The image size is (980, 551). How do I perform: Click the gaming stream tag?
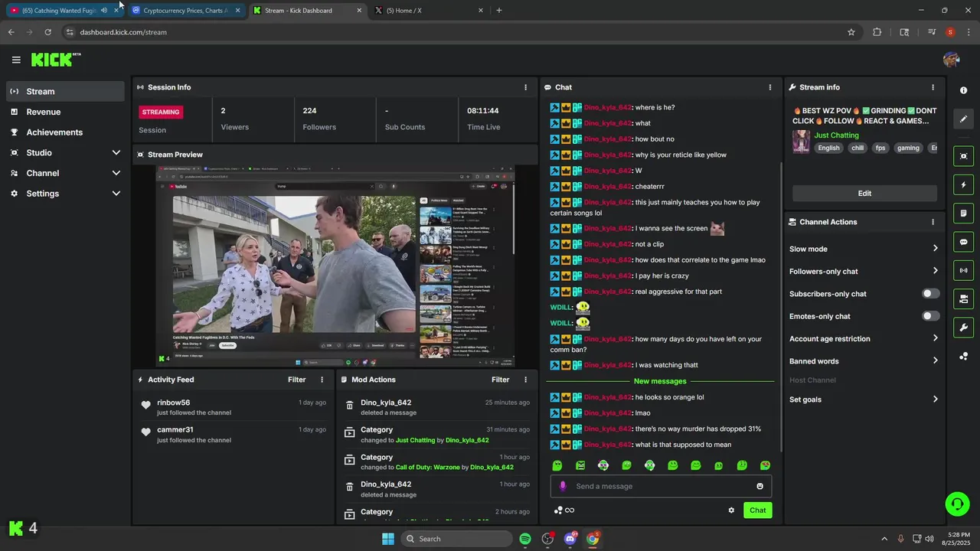(908, 148)
